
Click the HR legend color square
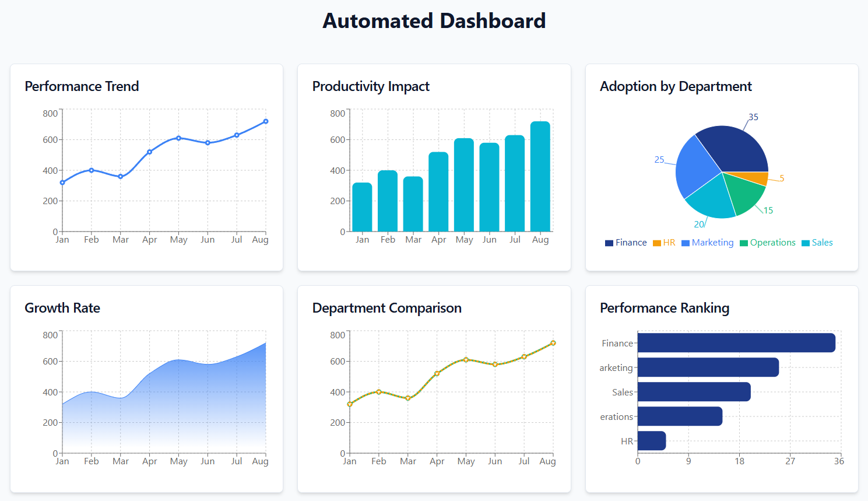point(657,243)
